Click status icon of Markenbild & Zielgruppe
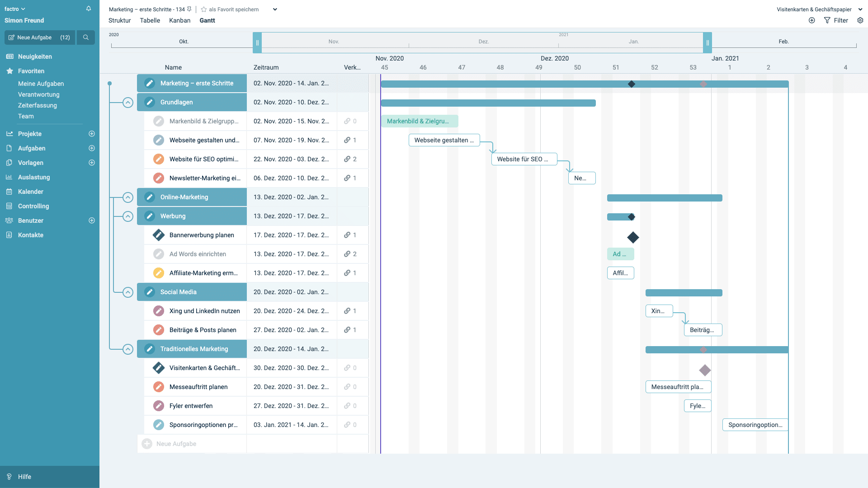The image size is (868, 488). click(x=159, y=121)
